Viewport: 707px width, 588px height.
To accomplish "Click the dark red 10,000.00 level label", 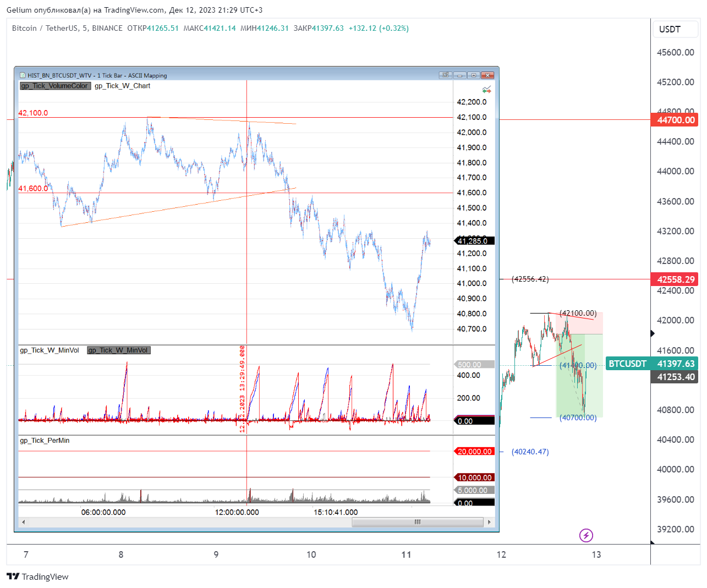I will pyautogui.click(x=474, y=477).
